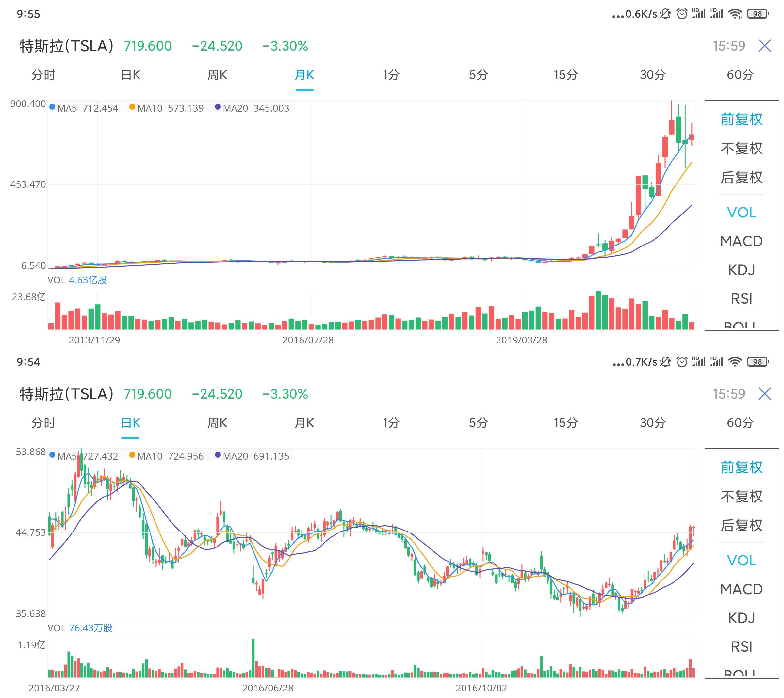This screenshot has width=784, height=698.
Task: Tap the purple MA20 legend dot in bottom chart
Action: click(x=218, y=455)
